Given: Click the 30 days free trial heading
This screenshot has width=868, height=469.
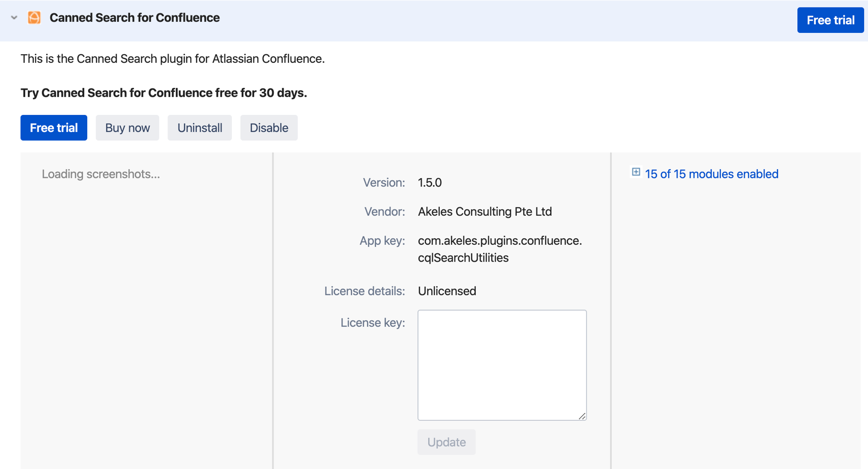Looking at the screenshot, I should click(164, 93).
